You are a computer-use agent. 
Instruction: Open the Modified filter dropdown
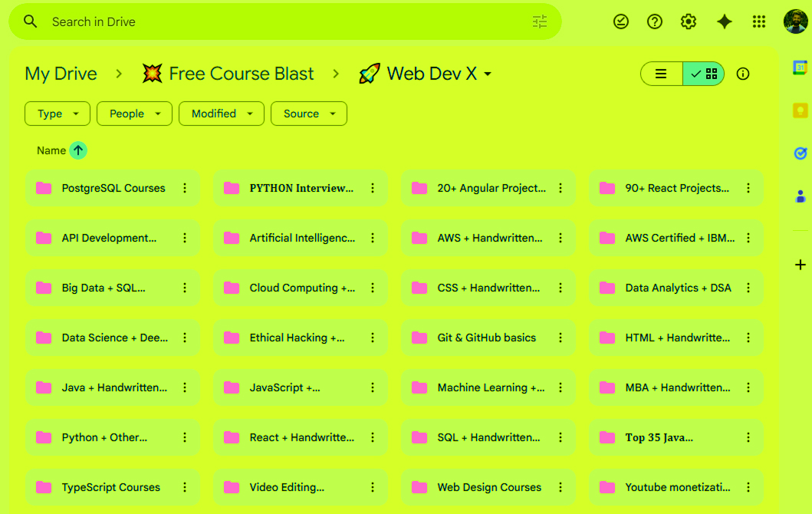[222, 114]
